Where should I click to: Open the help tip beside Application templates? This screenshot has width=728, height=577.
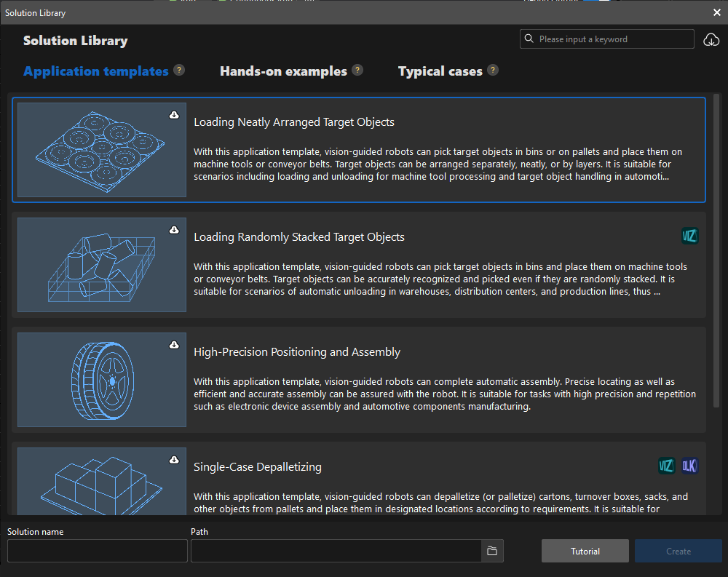(179, 70)
